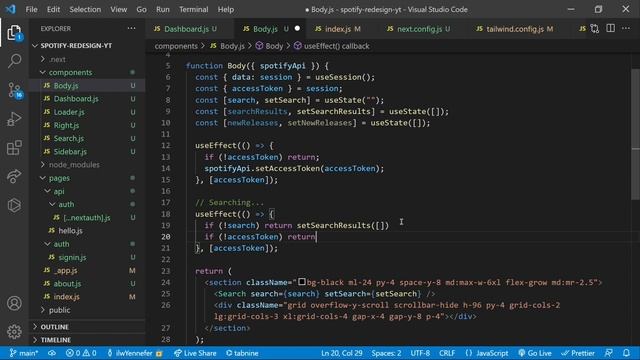Screen dimensions: 640x360
Task: Switch to the tailwind.config.js tab
Action: (515, 29)
